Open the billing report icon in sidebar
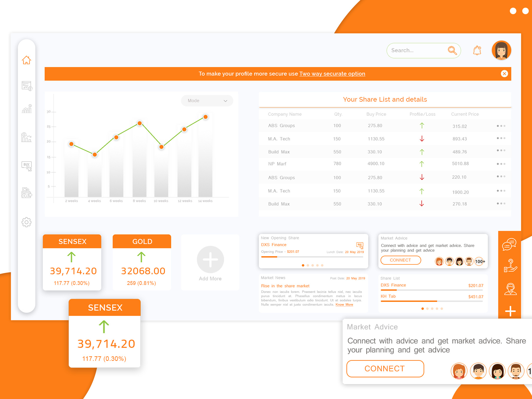The height and width of the screenshot is (399, 532). 27,86
